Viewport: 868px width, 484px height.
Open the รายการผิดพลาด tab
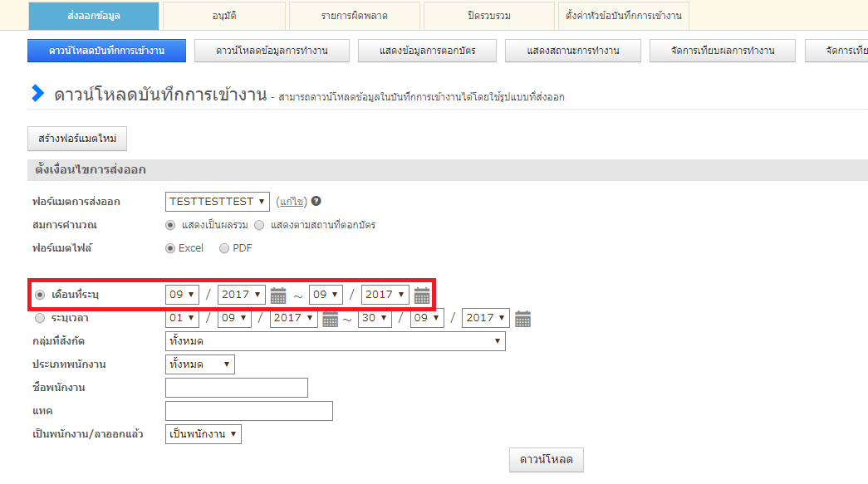[354, 16]
